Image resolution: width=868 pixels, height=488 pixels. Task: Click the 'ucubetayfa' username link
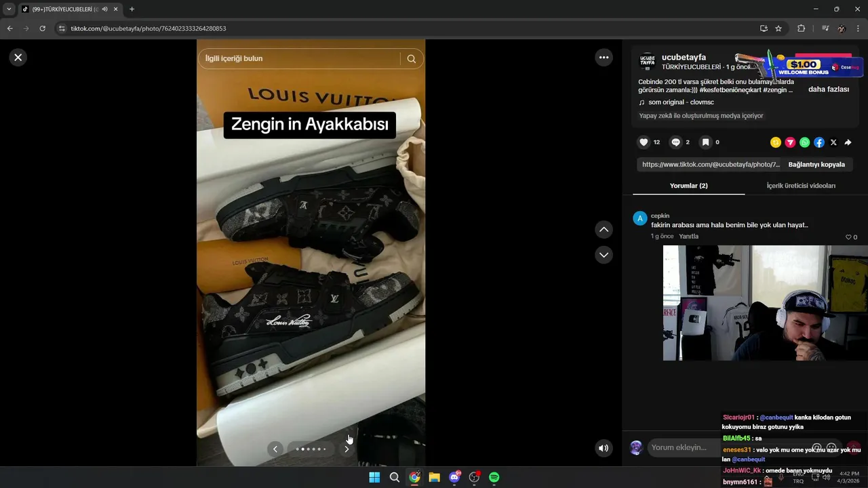click(684, 57)
